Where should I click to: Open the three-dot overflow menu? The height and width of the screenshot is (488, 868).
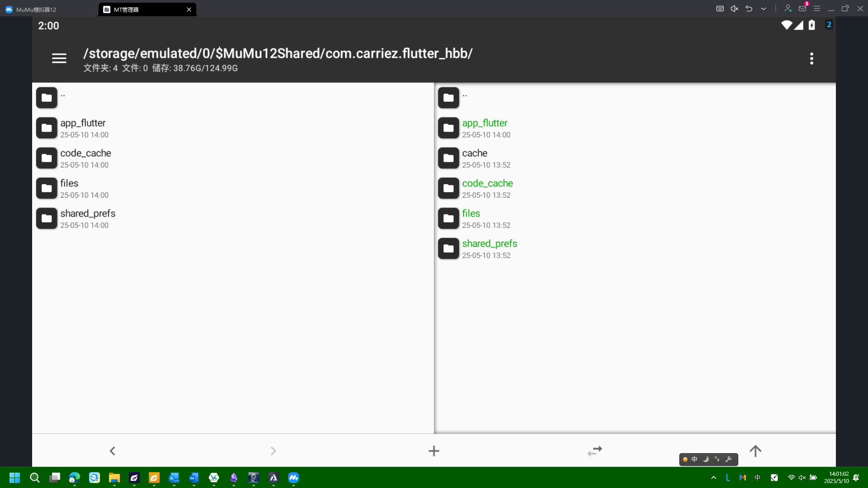tap(811, 58)
